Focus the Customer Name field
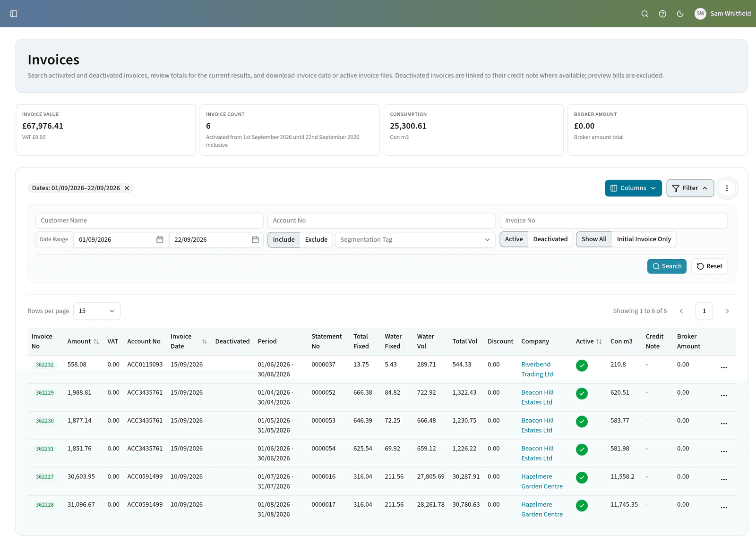 (149, 221)
